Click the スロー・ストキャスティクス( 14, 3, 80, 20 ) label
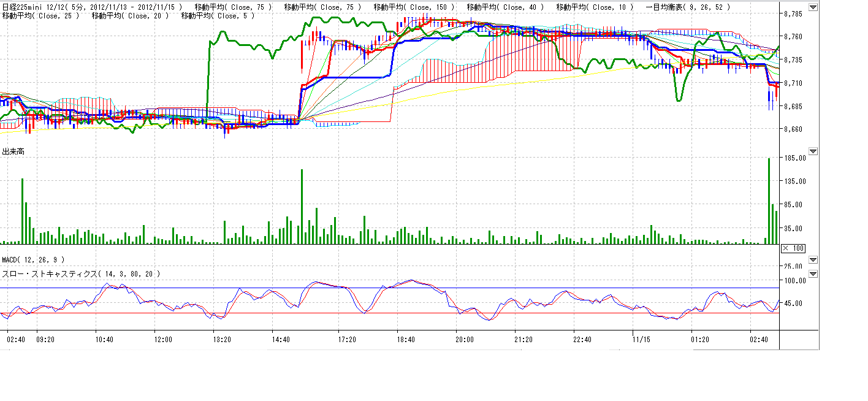The height and width of the screenshot is (401, 868). point(81,274)
